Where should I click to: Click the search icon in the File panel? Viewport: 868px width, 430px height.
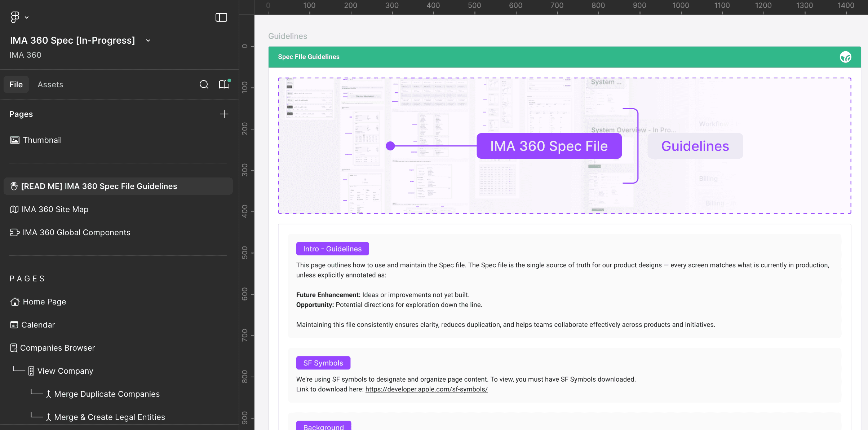[x=204, y=84]
